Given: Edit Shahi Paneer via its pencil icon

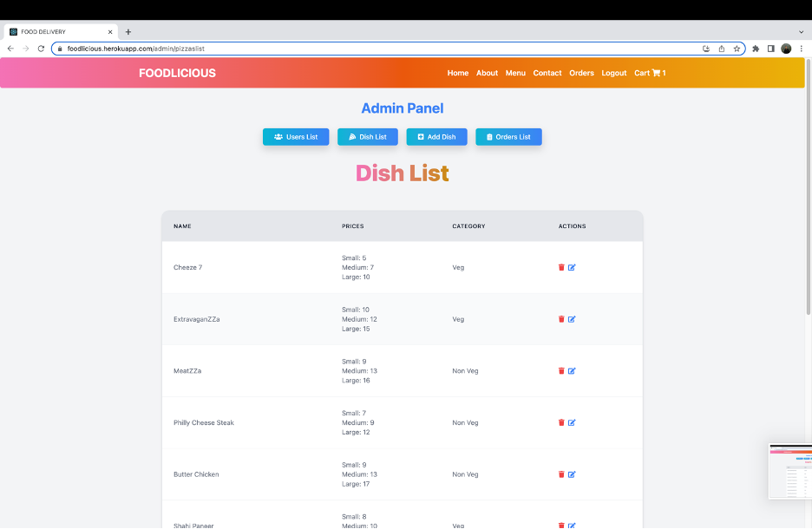Looking at the screenshot, I should tap(571, 526).
